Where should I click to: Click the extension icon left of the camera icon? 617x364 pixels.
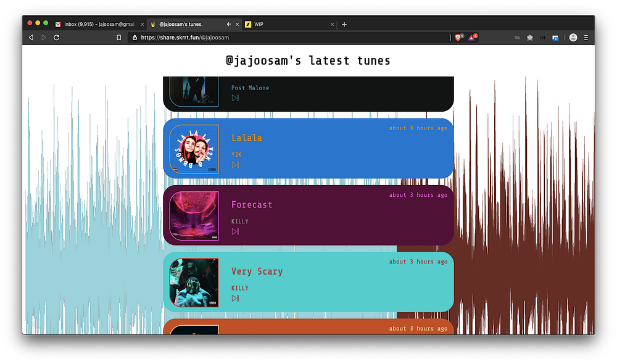(x=542, y=38)
